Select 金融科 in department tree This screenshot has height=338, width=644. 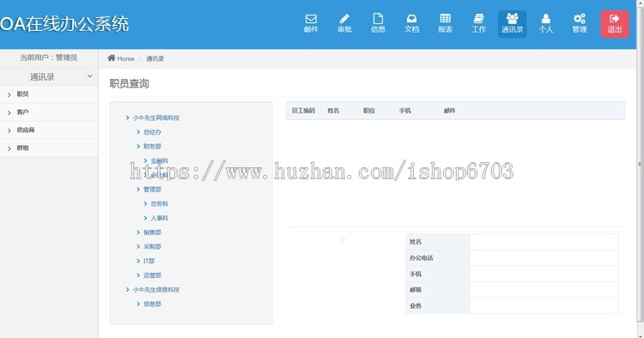point(160,160)
